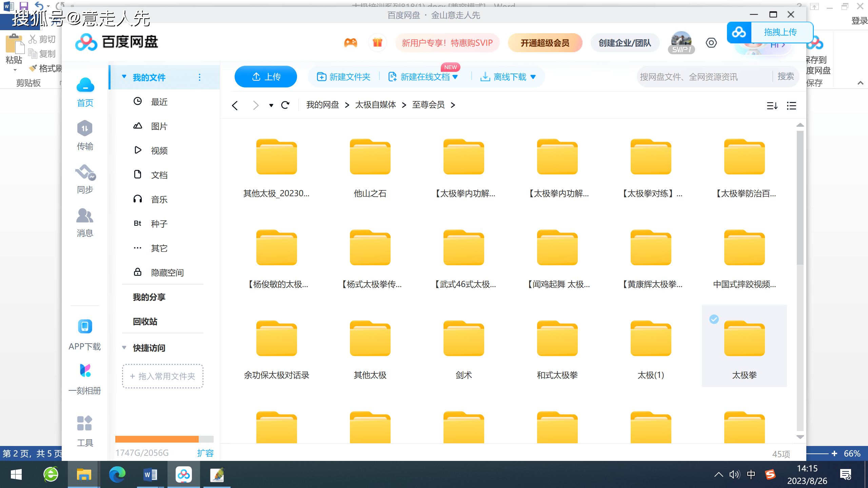Click the gift box icon in header
Image resolution: width=868 pixels, height=488 pixels.
377,43
